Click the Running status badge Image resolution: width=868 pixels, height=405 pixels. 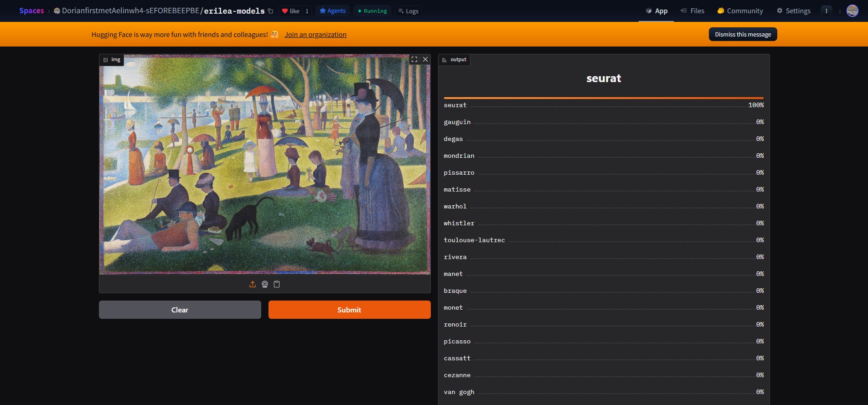[x=372, y=11]
